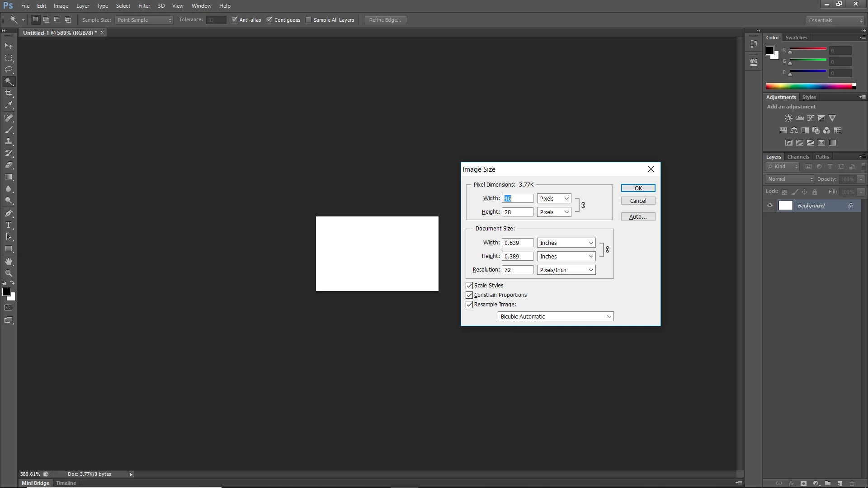
Task: Select the Hand tool
Action: (9, 262)
